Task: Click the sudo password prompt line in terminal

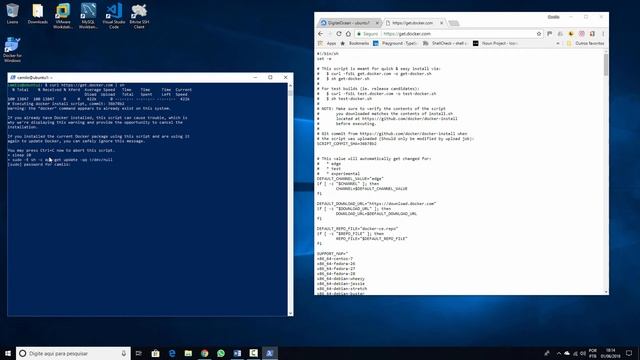Action: click(x=39, y=164)
